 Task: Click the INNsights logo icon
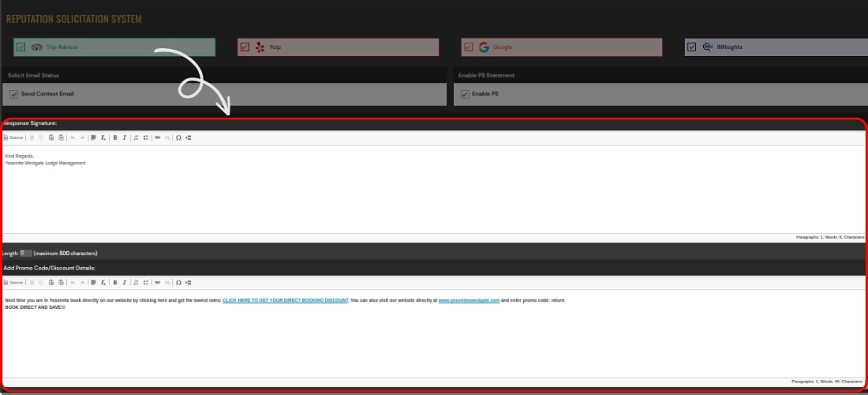(708, 47)
